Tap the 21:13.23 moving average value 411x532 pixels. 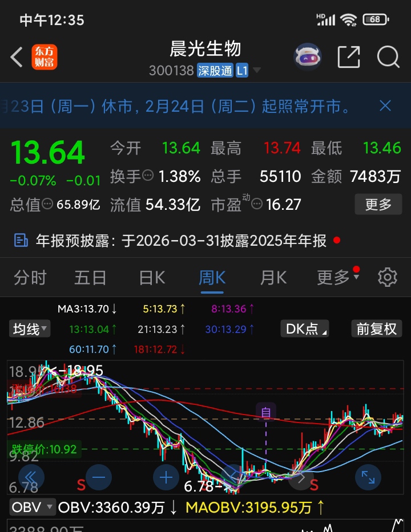[162, 329]
